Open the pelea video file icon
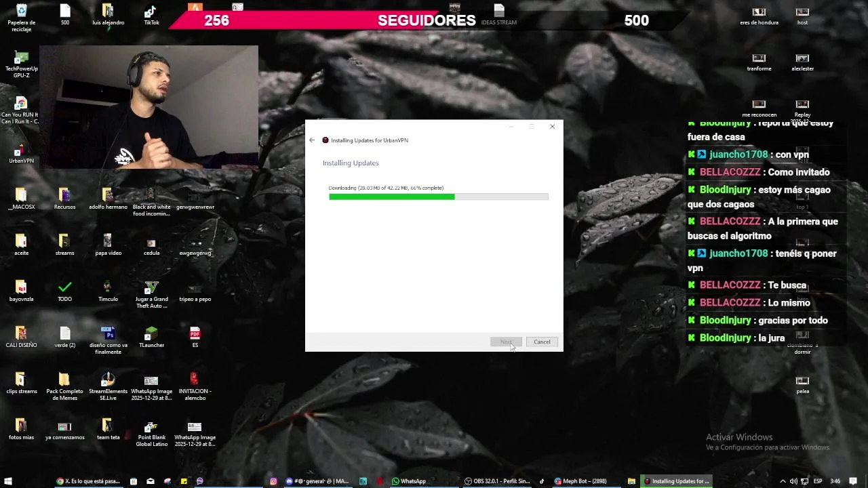This screenshot has width=868, height=488. click(802, 385)
